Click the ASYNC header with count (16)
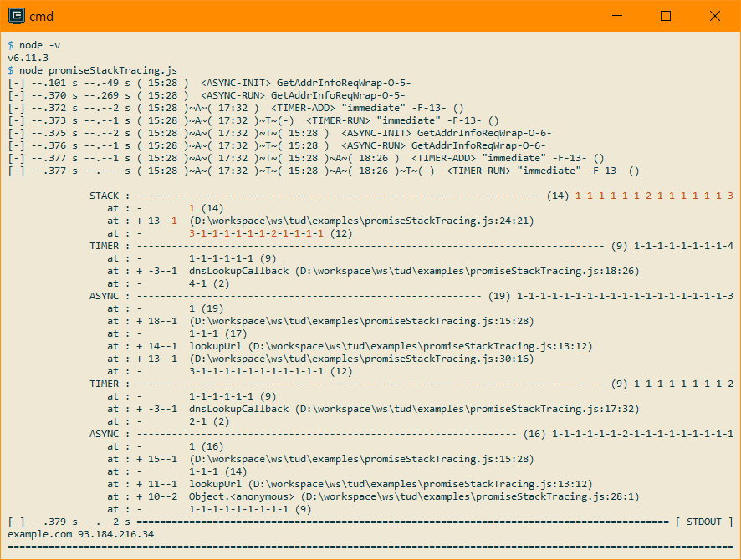The image size is (741, 560). (x=411, y=434)
